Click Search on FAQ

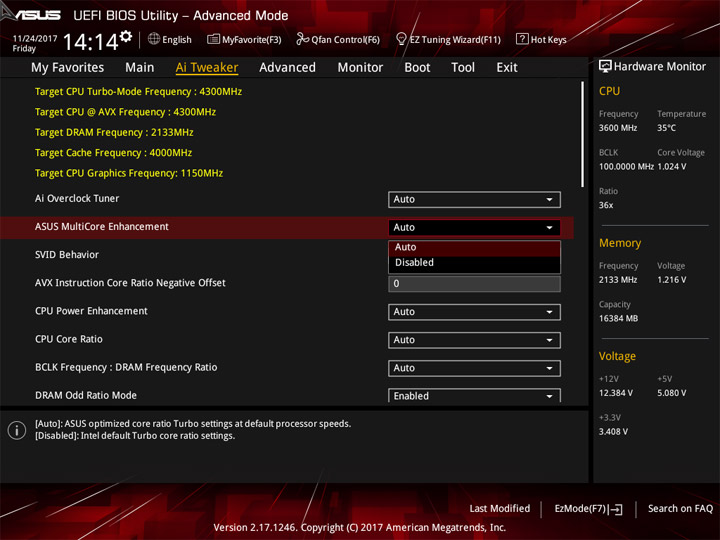680,509
